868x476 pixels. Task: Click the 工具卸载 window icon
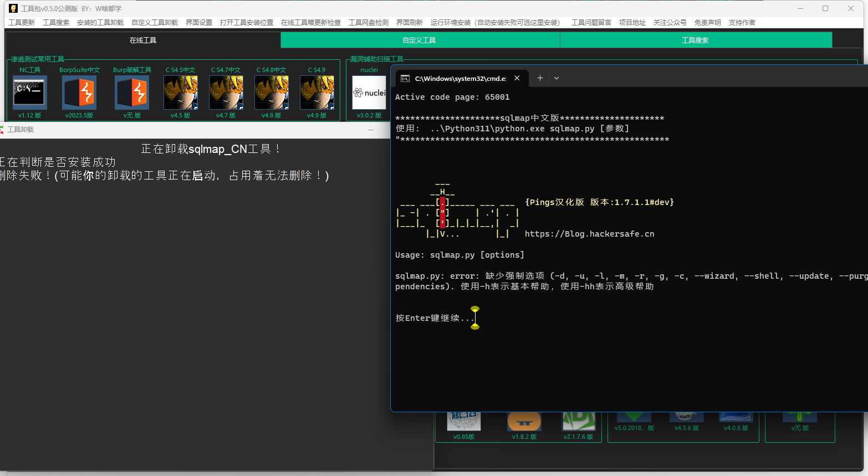[x=2, y=129]
